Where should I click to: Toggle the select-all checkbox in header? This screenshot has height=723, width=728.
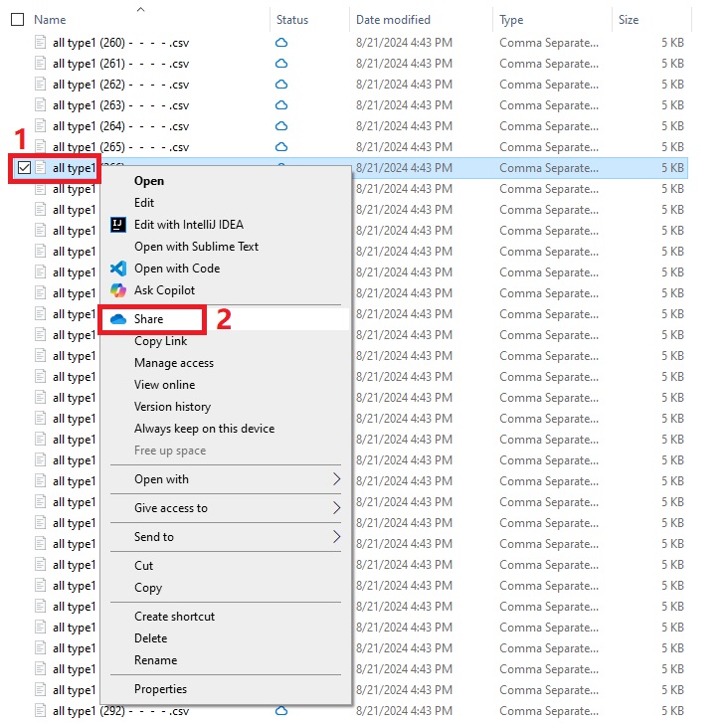pos(17,19)
